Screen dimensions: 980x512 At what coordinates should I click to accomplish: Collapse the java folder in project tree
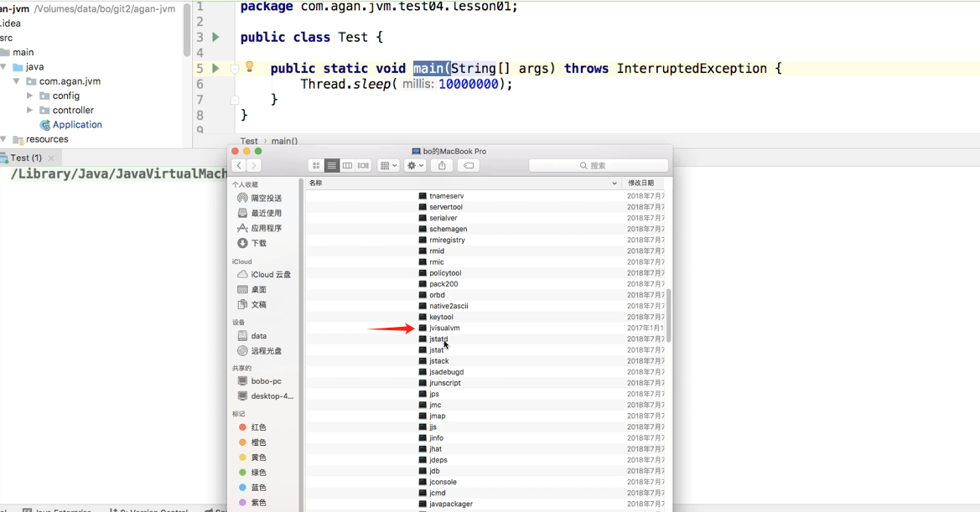[x=3, y=67]
